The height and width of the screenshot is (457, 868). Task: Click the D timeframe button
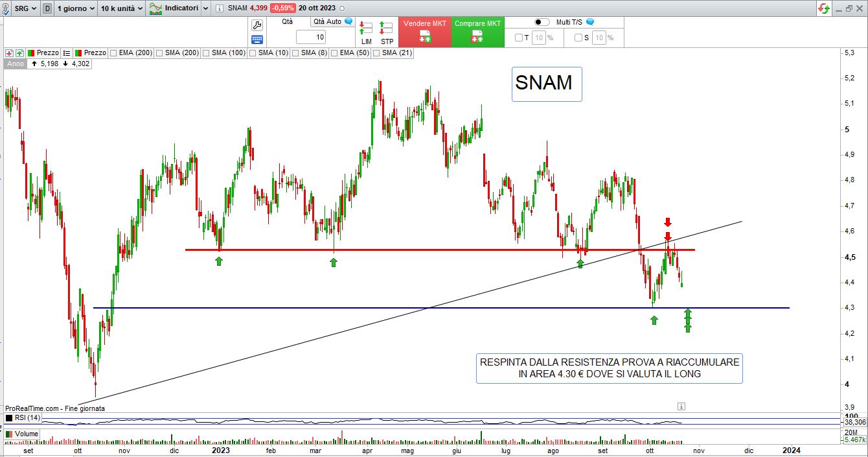click(47, 8)
